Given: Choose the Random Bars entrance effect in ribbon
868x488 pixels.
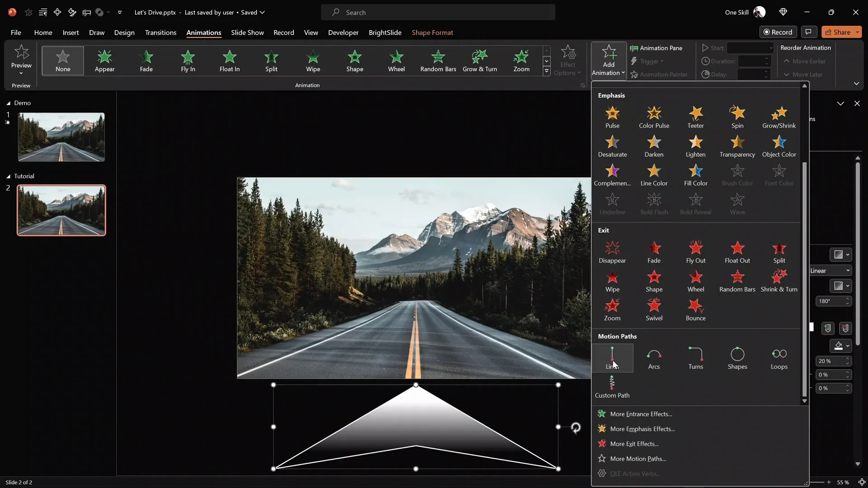Looking at the screenshot, I should point(438,61).
